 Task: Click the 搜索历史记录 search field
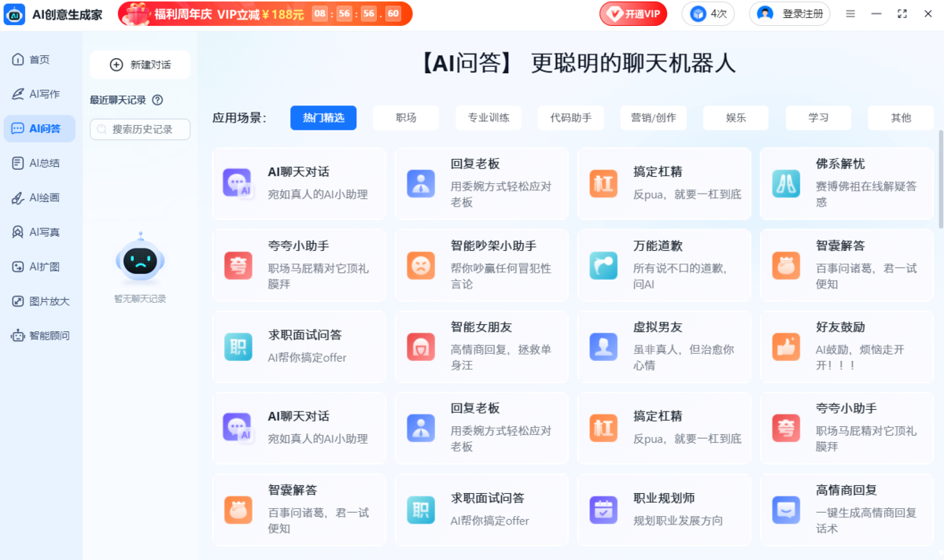click(x=139, y=129)
